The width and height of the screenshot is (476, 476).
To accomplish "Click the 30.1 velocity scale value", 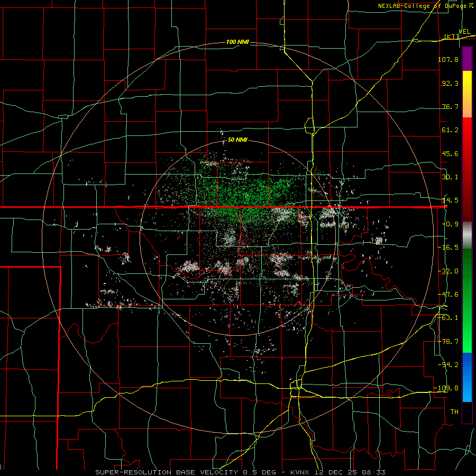I will click(x=450, y=177).
